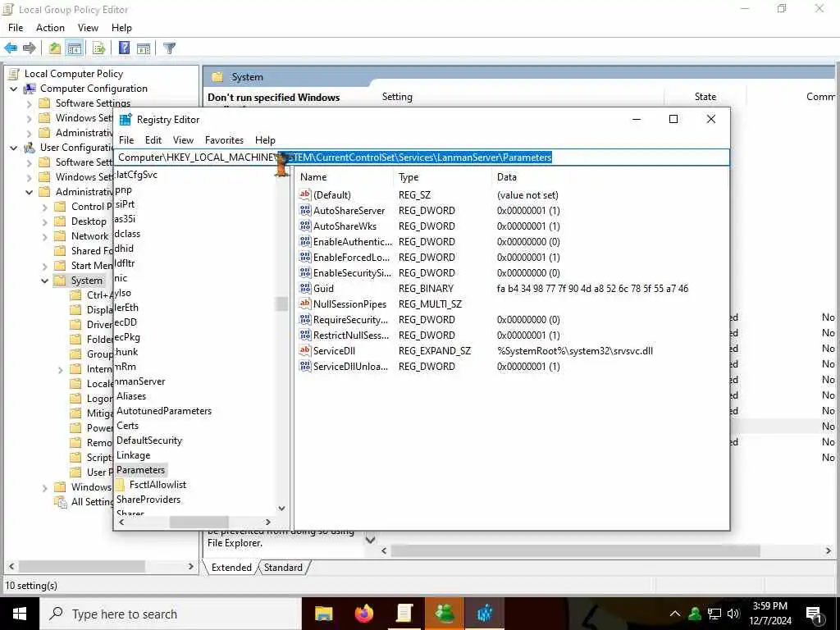This screenshot has width=840, height=630.
Task: Open Firefox from taskbar
Action: tap(364, 614)
